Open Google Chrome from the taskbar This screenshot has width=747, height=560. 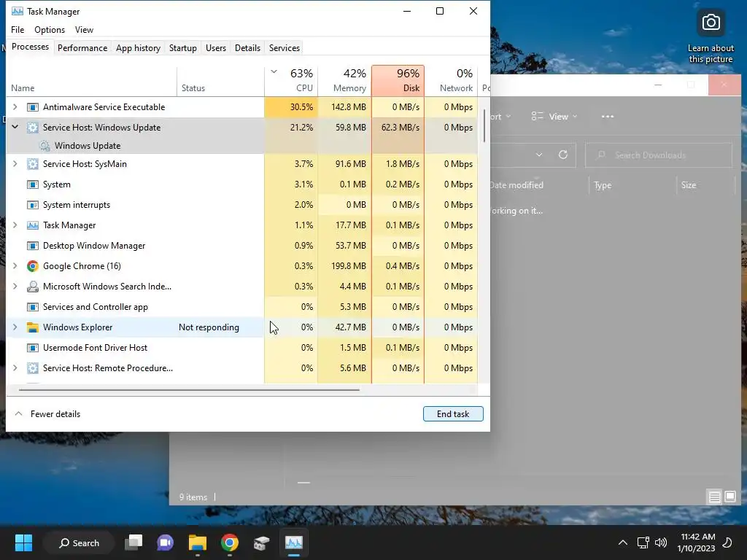[229, 542]
